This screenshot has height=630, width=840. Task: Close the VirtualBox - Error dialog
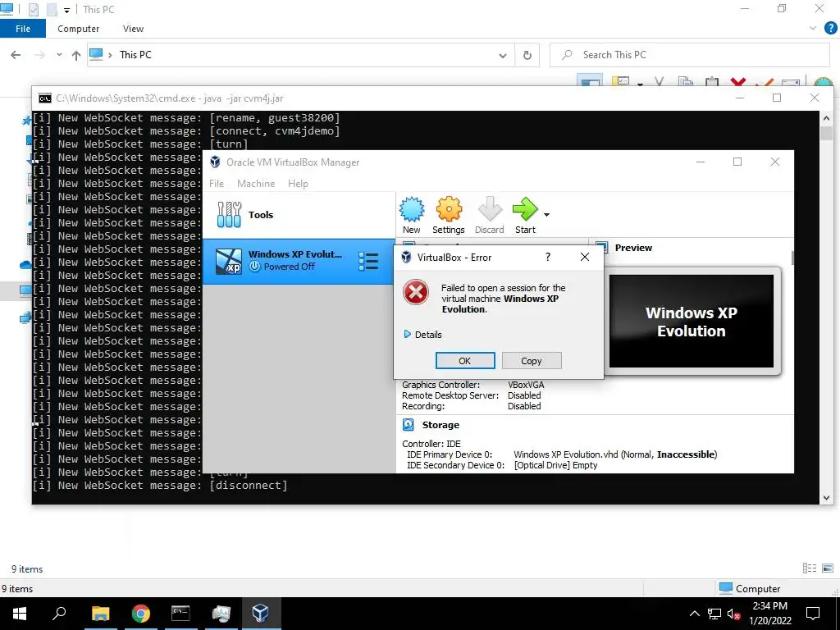584,257
